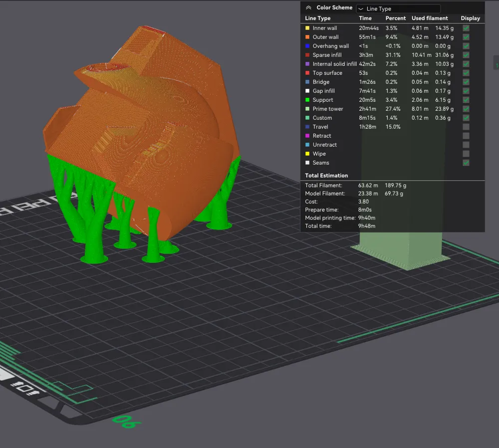The height and width of the screenshot is (448, 499).
Task: Toggle off Support display checkbox
Action: (x=466, y=100)
